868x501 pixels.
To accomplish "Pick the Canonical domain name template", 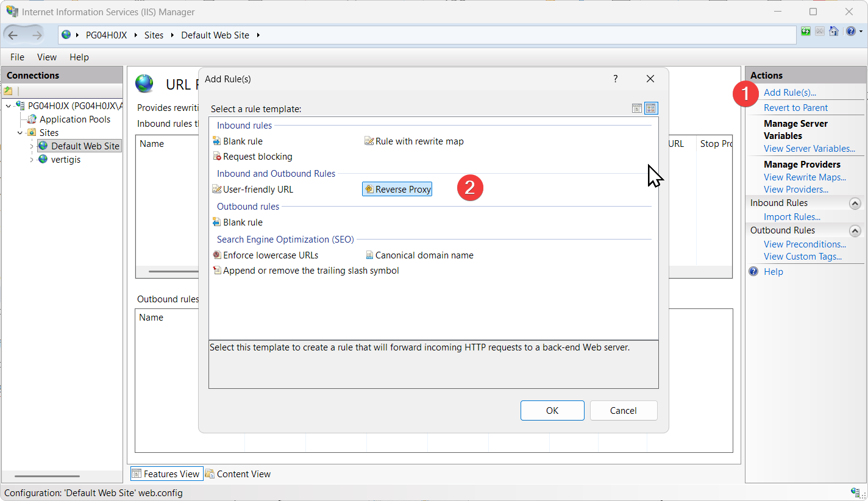I will [419, 255].
